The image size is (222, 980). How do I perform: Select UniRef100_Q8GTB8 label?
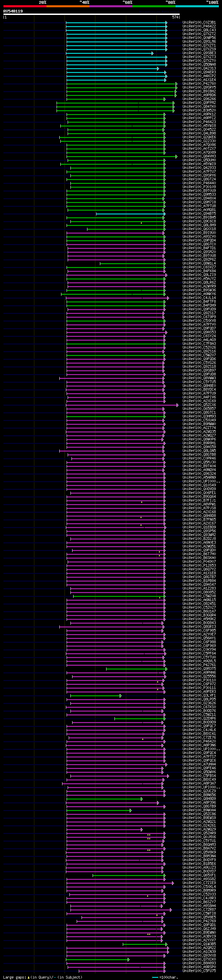pos(199,455)
